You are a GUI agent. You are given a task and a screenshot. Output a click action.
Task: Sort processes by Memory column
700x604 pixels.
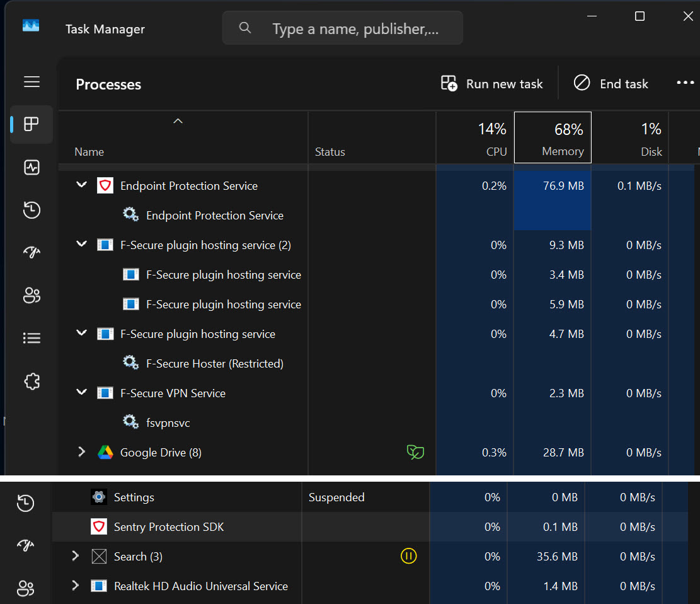553,138
